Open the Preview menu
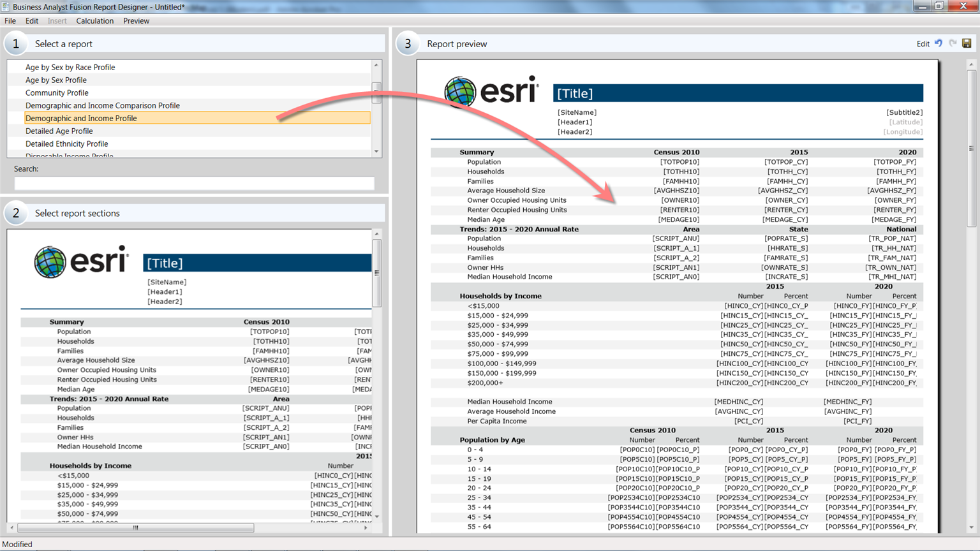 (x=136, y=21)
